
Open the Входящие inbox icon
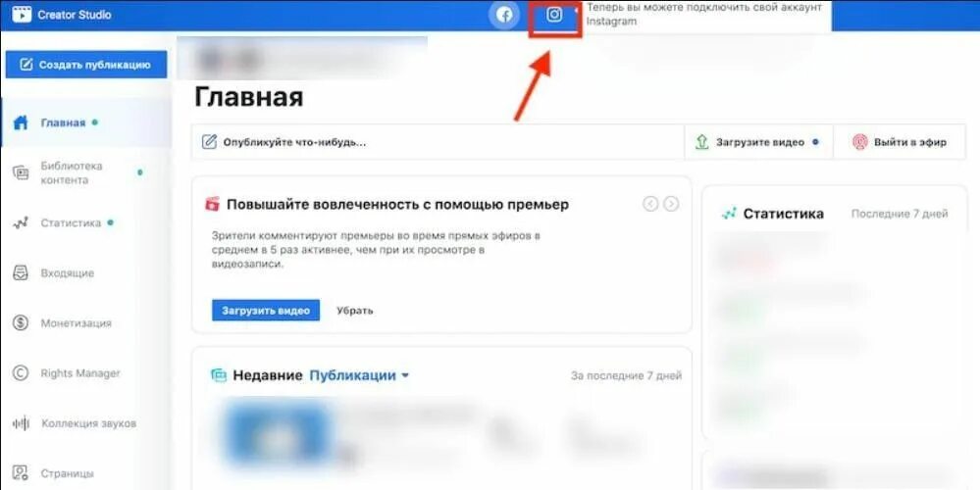coord(21,272)
